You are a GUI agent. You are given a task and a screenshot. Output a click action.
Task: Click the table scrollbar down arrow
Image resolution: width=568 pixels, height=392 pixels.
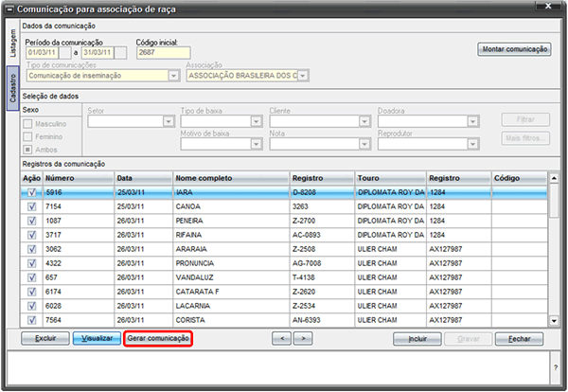pyautogui.click(x=554, y=321)
